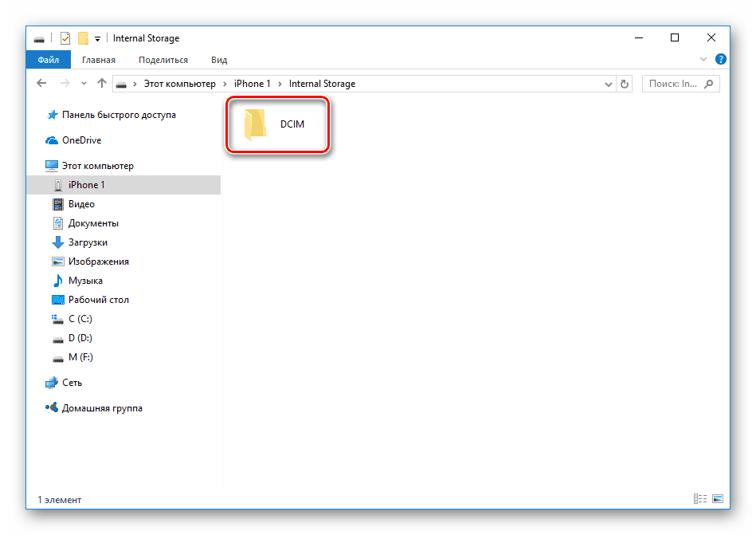This screenshot has height=535, width=756.
Task: Open Изображения in the navigation pane
Action: (98, 262)
